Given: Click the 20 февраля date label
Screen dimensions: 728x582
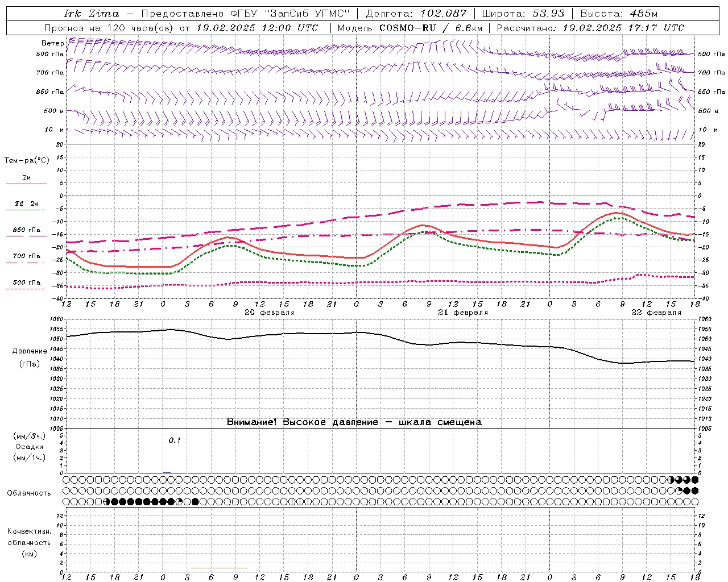Looking at the screenshot, I should tap(270, 313).
